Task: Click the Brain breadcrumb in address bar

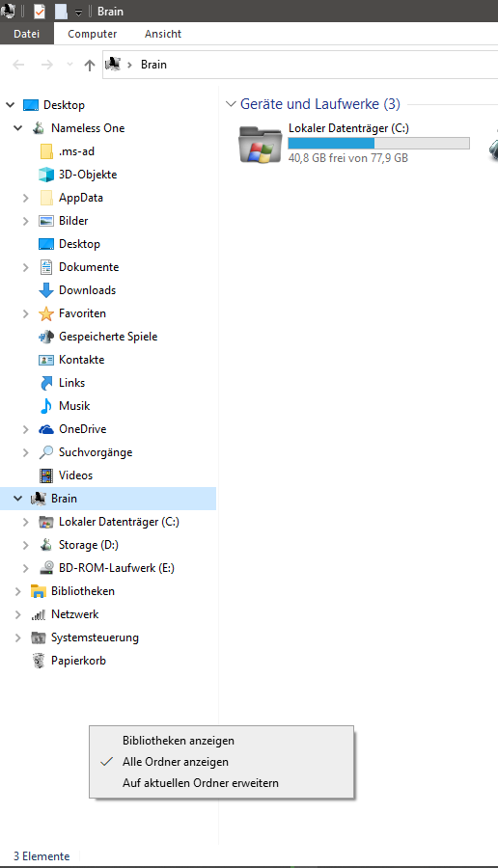Action: tap(153, 65)
